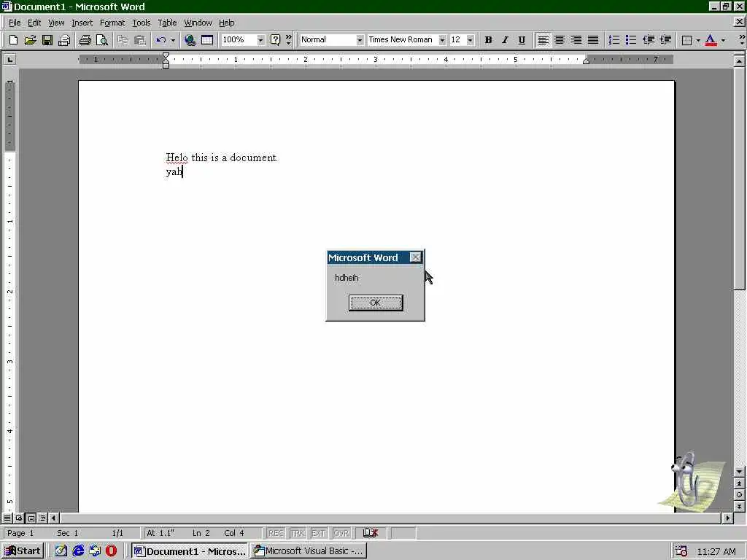Undo the last action
Viewport: 747px width, 560px height.
point(161,40)
